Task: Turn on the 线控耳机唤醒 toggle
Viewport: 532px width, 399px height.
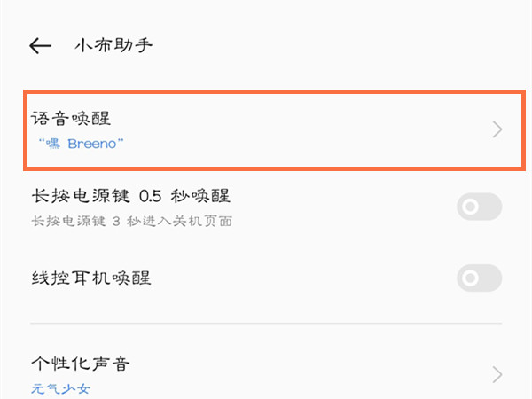Action: click(x=479, y=278)
